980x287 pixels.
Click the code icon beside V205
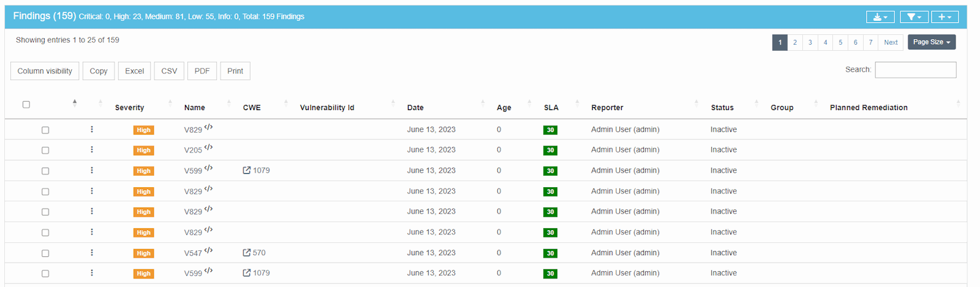click(208, 147)
